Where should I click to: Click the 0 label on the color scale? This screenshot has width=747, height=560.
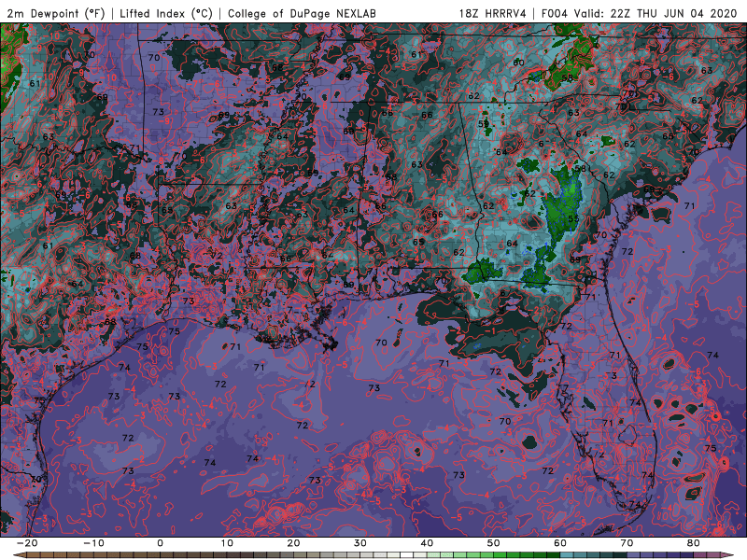160,543
